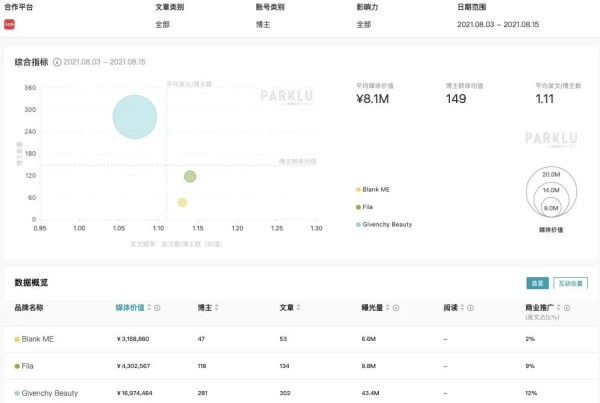
Task: Toggle Givenchy Beauty legend entry
Action: pos(384,225)
